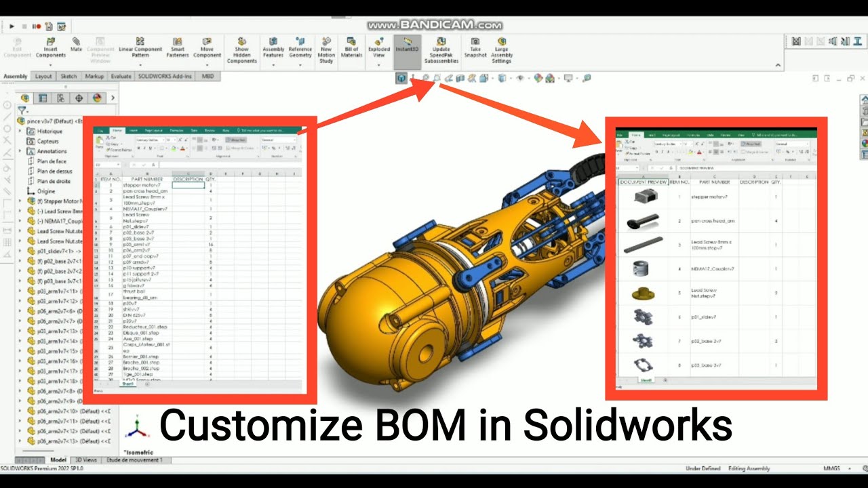Expand Reference Geometry dropdown arrow
868x488 pixels.
coord(300,65)
